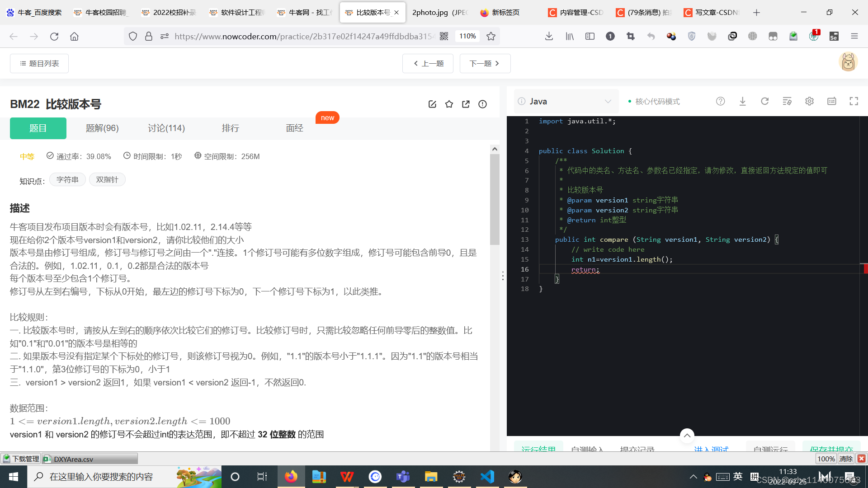View keyboard shortcuts in code editor
Viewport: 868px width, 488px height.
[831, 101]
